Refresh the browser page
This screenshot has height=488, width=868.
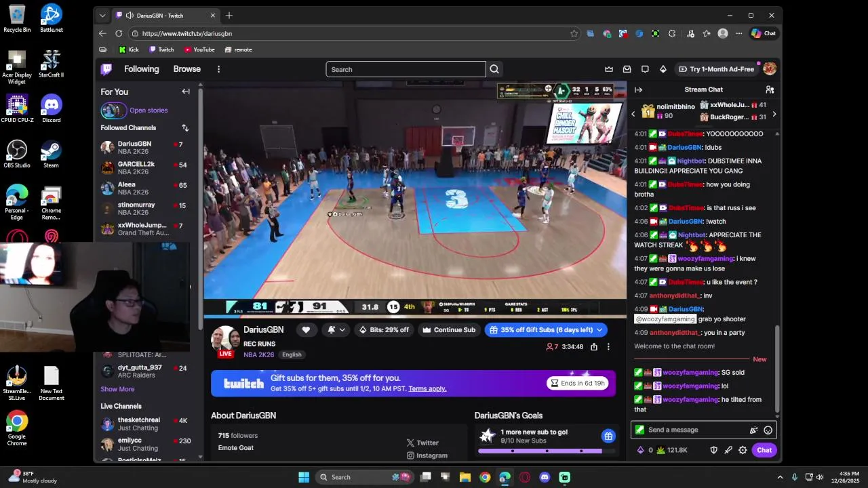[119, 33]
